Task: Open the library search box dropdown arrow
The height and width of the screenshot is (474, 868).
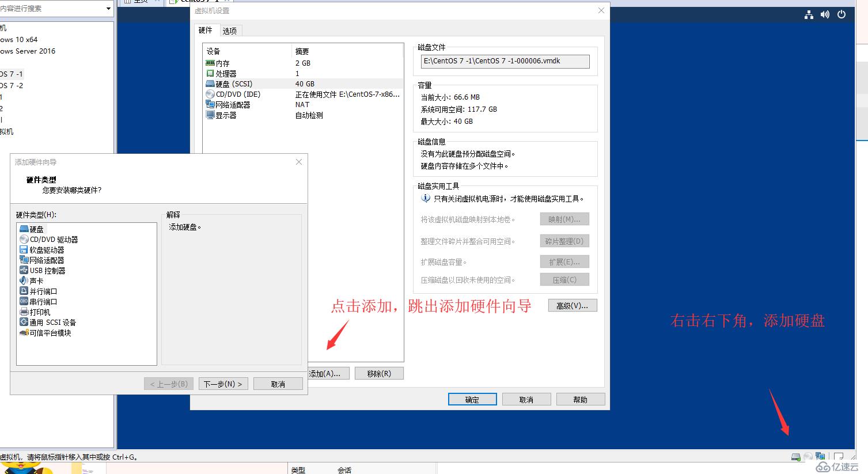Action: pyautogui.click(x=108, y=9)
